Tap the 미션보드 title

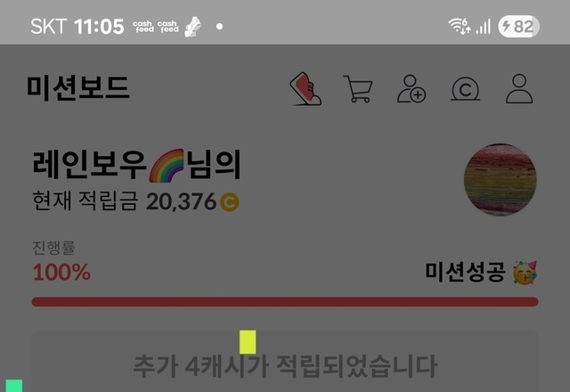coord(77,87)
